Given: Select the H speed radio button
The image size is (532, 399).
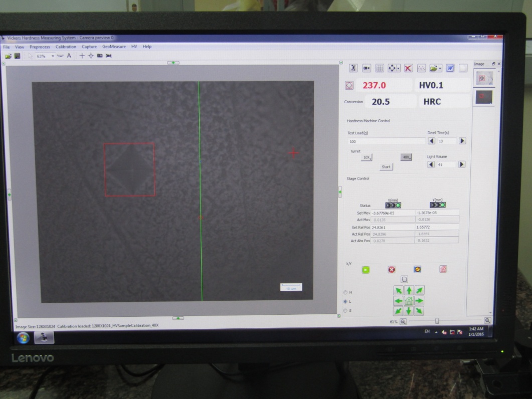Looking at the screenshot, I should click(345, 292).
